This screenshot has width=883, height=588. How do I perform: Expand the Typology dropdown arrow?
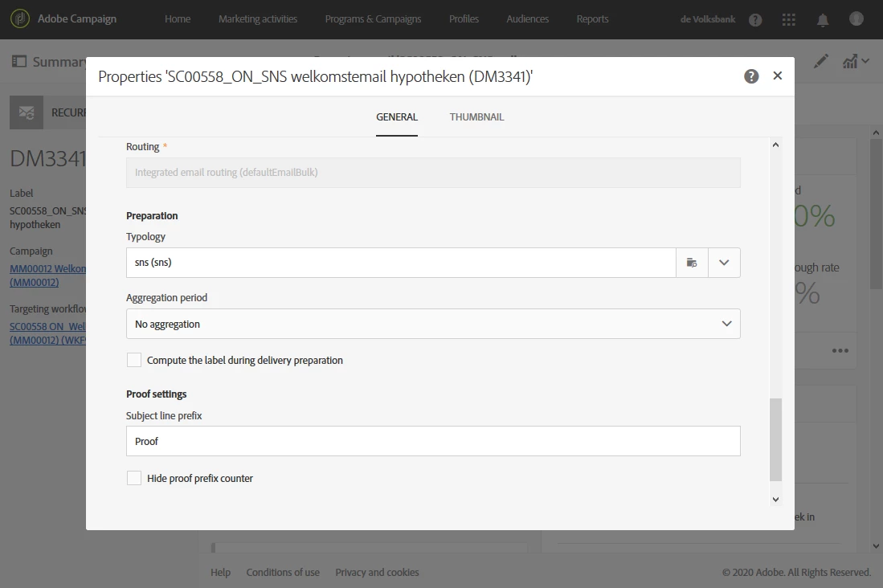tap(724, 263)
